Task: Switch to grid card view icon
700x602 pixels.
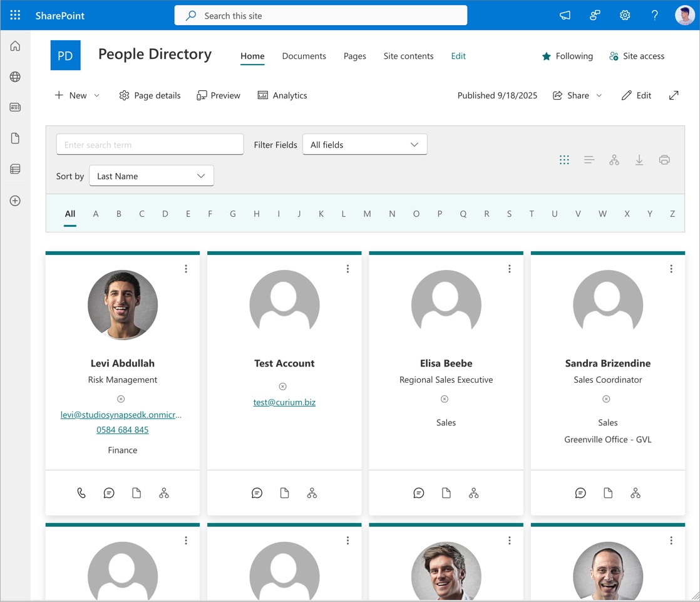Action: click(564, 160)
